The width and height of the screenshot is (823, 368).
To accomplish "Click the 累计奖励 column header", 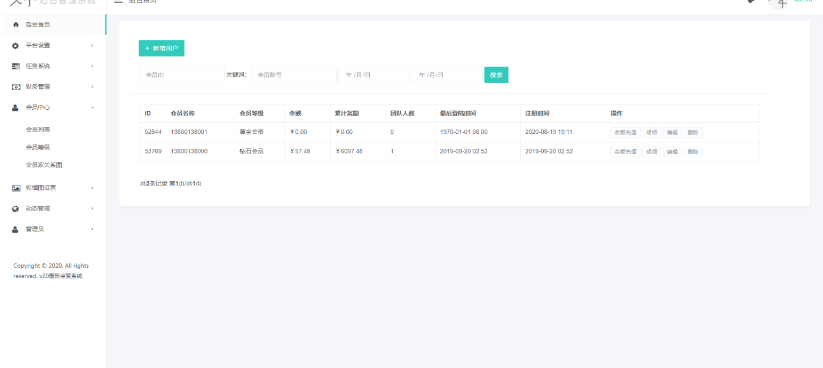I will (x=347, y=113).
